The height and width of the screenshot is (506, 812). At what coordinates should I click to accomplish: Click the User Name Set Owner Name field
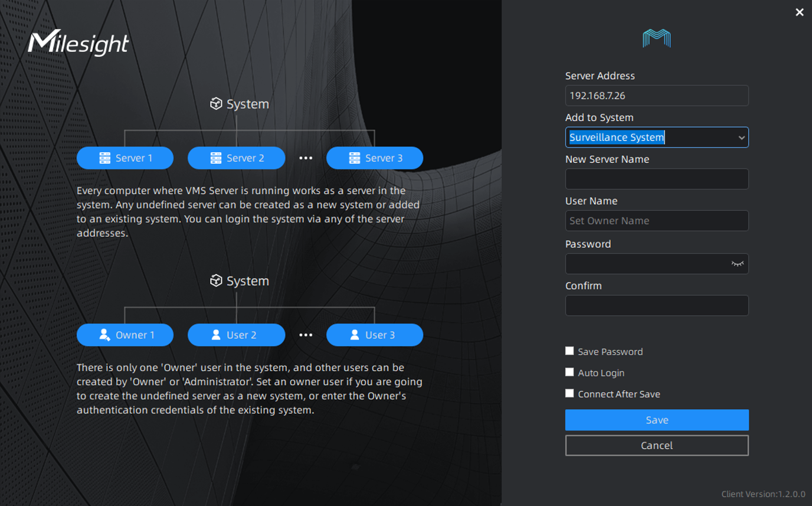coord(657,221)
